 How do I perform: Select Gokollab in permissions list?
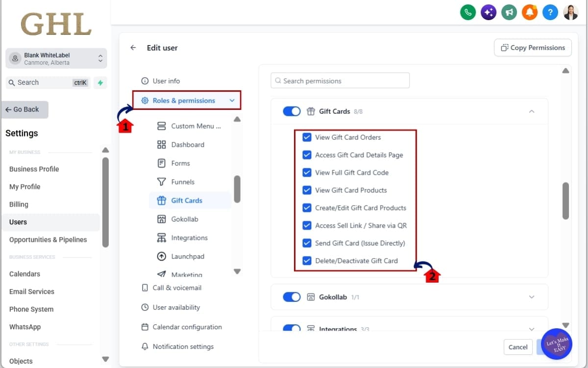pyautogui.click(x=190, y=219)
